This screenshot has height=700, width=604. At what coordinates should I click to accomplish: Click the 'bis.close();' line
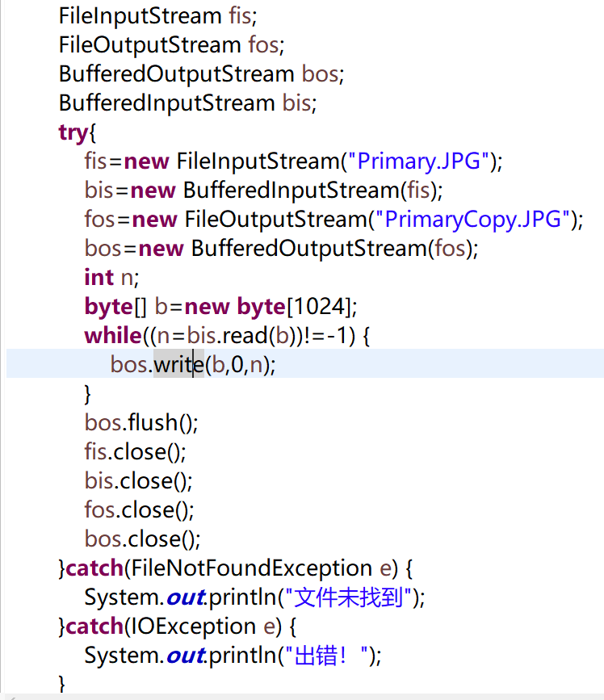click(x=139, y=481)
